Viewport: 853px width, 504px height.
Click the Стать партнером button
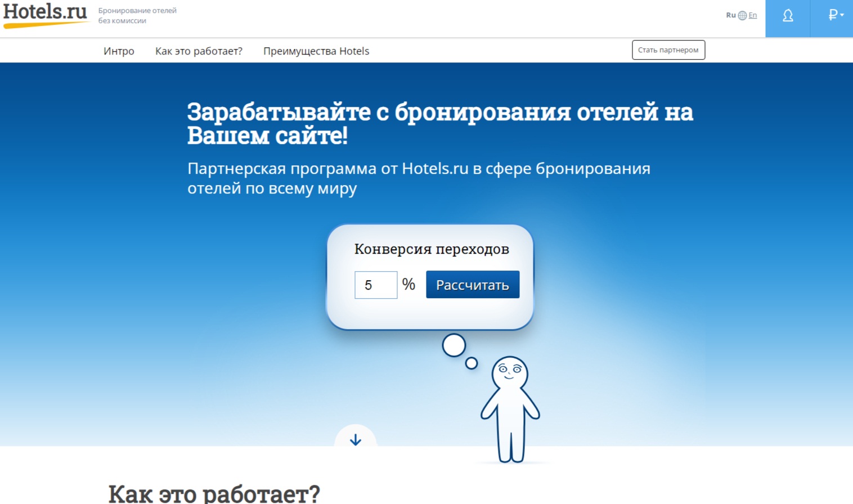coord(668,50)
